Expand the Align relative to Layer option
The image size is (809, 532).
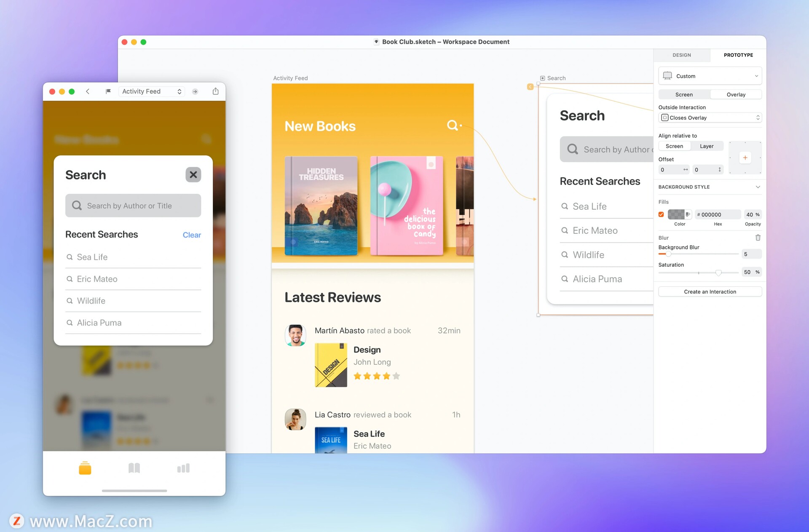[x=707, y=146]
